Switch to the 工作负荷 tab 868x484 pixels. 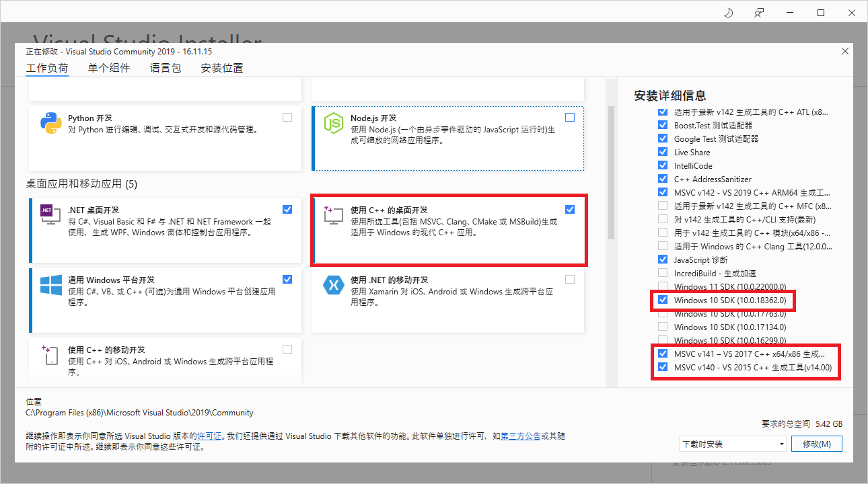47,68
